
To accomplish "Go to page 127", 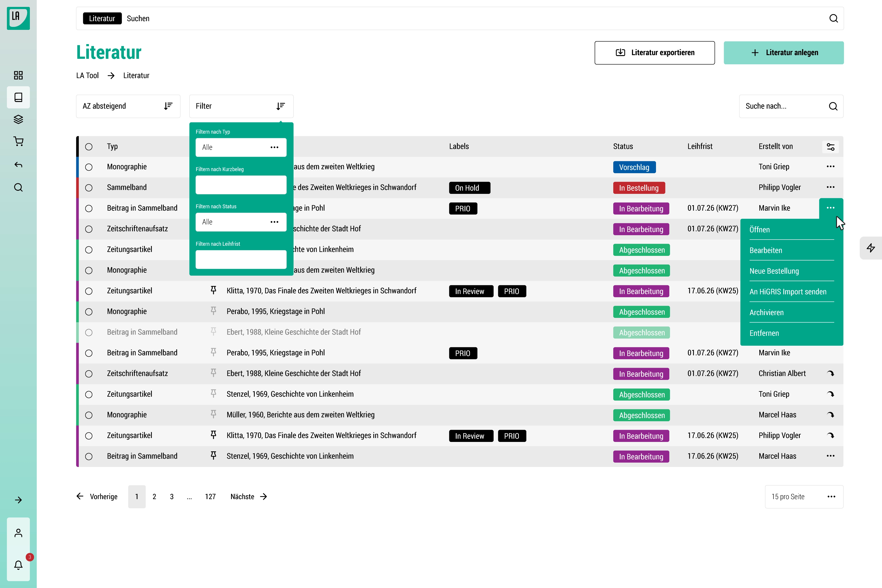I will 210,497.
